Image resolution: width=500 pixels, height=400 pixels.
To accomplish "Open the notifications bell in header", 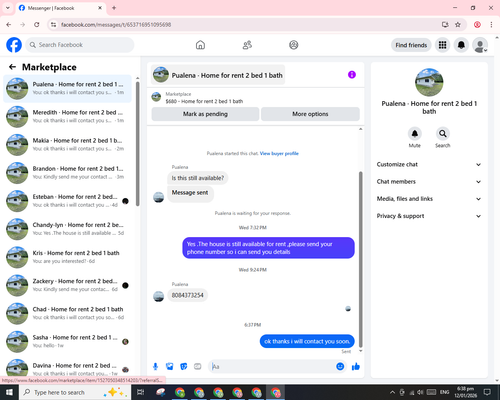I will click(x=461, y=45).
